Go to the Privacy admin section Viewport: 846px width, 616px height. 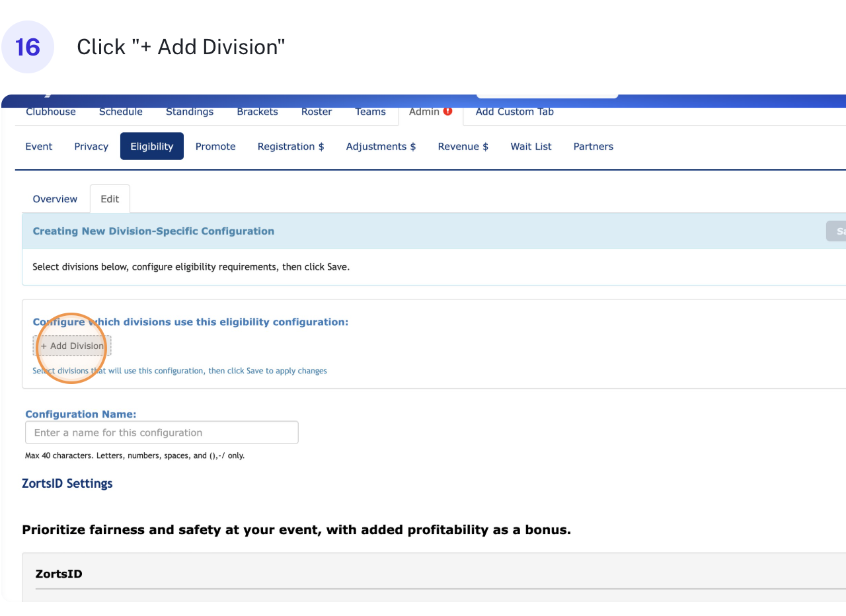click(91, 147)
